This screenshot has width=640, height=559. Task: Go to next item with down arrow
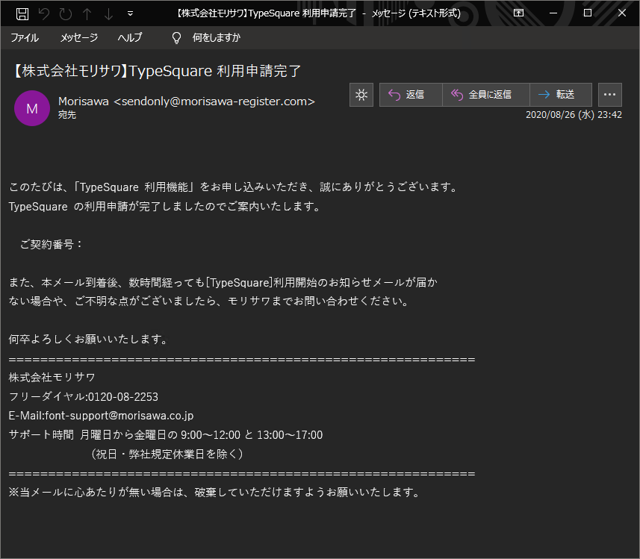tap(109, 14)
